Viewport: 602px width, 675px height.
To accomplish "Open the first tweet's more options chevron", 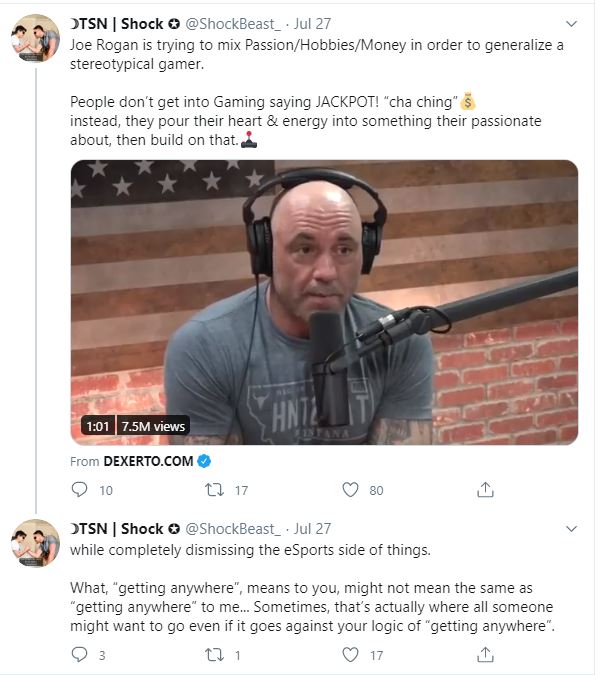I will (x=571, y=23).
